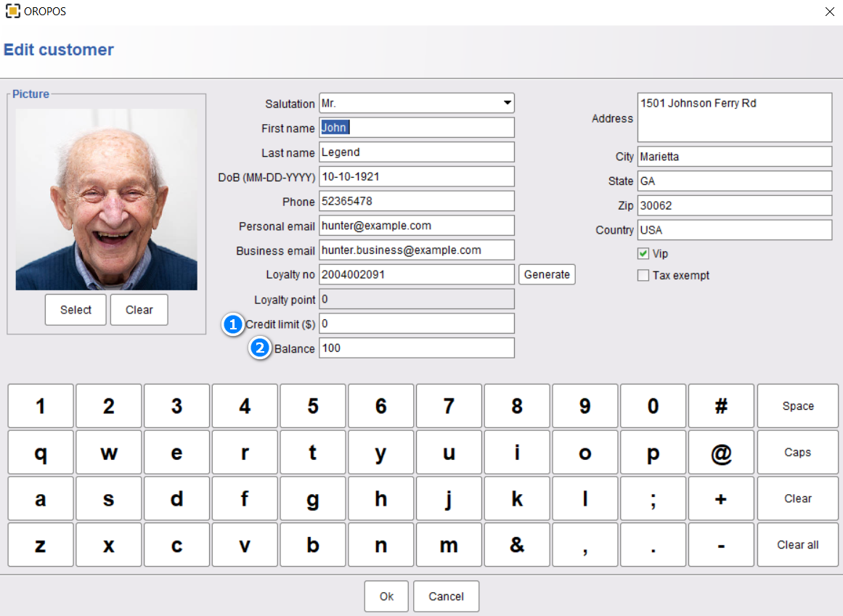This screenshot has height=616, width=843.
Task: Click the Zip field
Action: pos(734,205)
